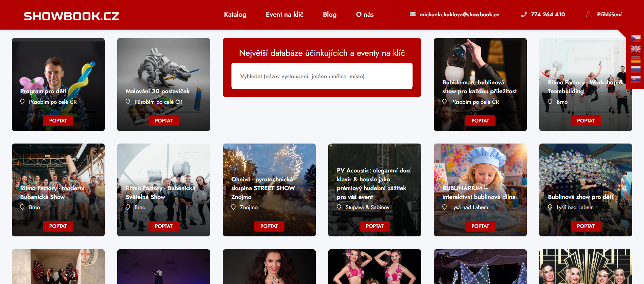Click location pin next to Stupava & Sabinov
The width and height of the screenshot is (644, 284).
pos(339,207)
